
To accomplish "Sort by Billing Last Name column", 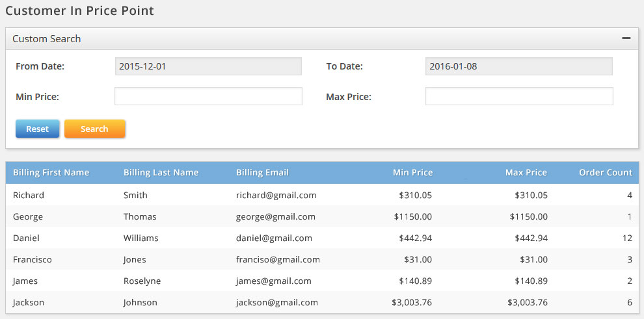I will (161, 173).
